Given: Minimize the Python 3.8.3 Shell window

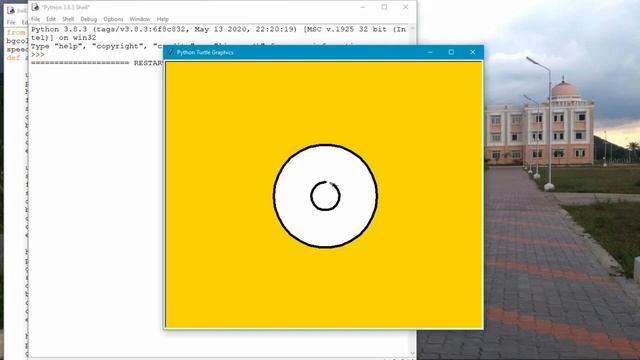Looking at the screenshot, I should point(363,7).
